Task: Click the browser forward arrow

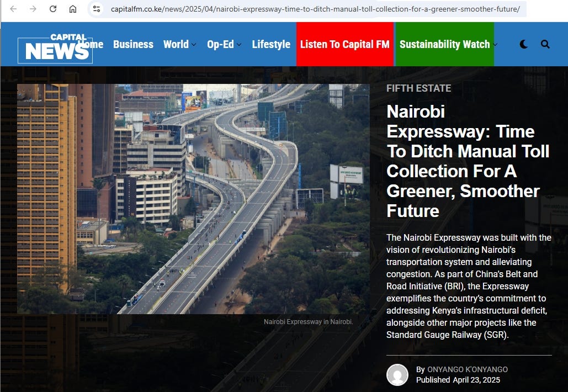Action: click(x=33, y=9)
